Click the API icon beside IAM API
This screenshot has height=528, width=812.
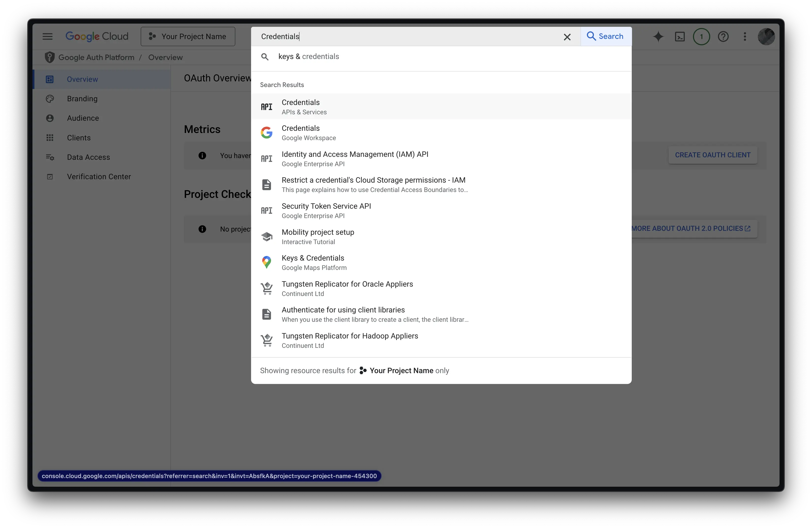267,159
